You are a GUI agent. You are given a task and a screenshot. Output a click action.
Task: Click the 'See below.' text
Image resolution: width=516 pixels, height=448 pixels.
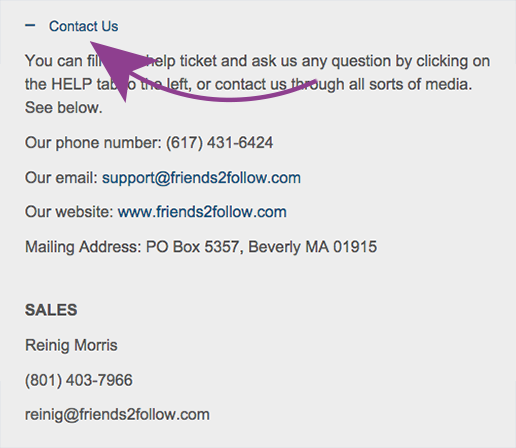pos(64,108)
